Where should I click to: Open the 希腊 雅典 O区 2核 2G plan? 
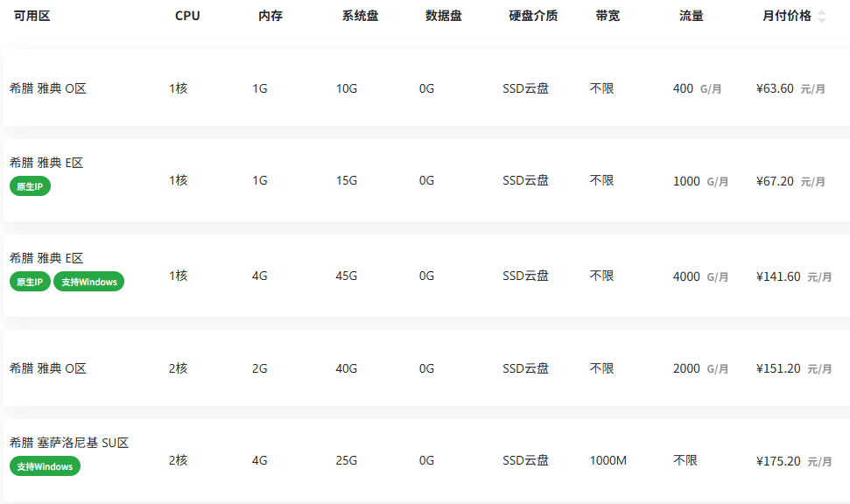point(426,368)
